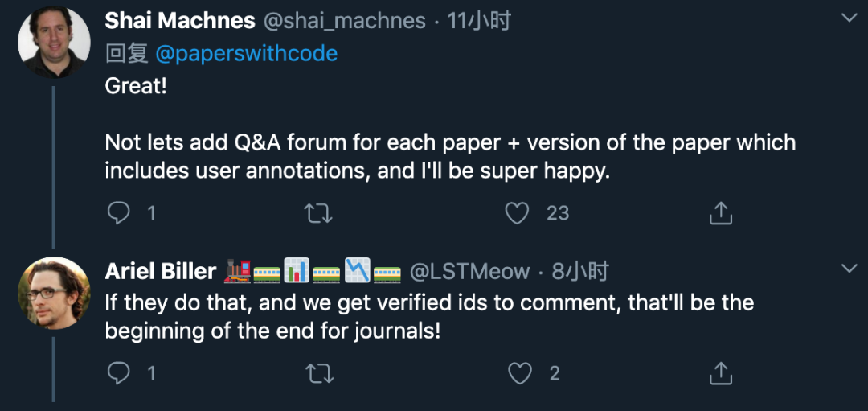Reply to Shai Machnes' tweet
This screenshot has width=868, height=411.
pyautogui.click(x=119, y=212)
